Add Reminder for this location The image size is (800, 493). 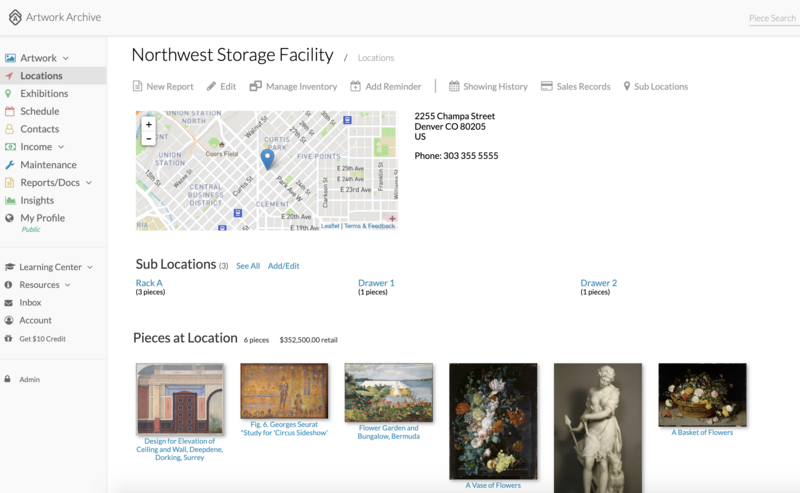(385, 87)
